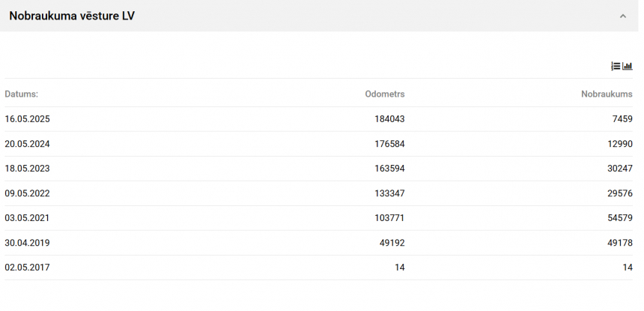Select the 20.05.2024 date entry

pos(28,144)
